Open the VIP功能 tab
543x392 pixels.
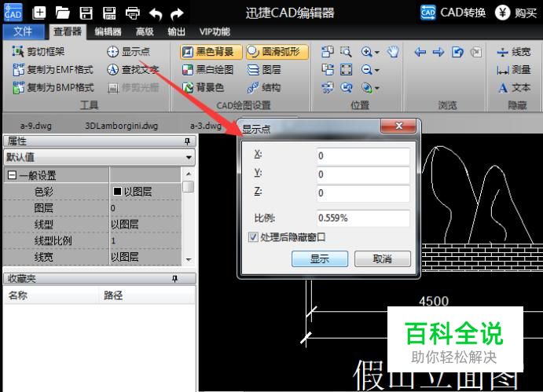pyautogui.click(x=215, y=32)
